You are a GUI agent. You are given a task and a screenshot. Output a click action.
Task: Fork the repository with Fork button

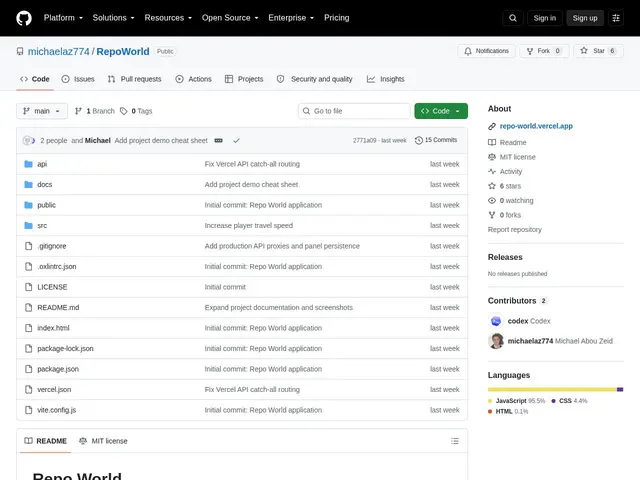[x=544, y=51]
